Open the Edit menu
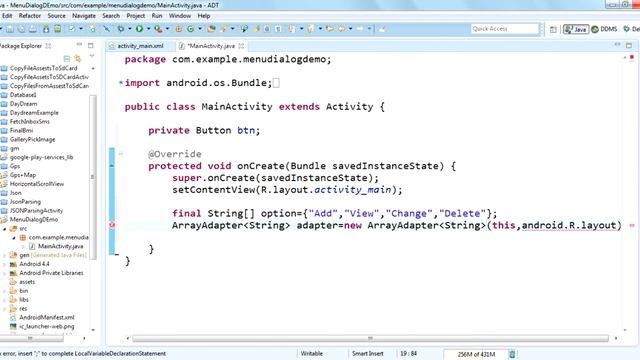640x360 pixels. (x=7, y=16)
